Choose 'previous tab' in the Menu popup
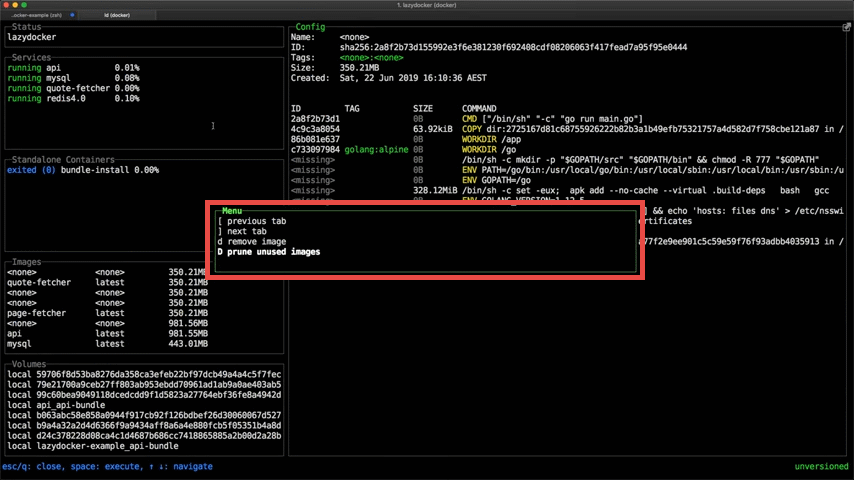The image size is (854, 480). [x=251, y=221]
